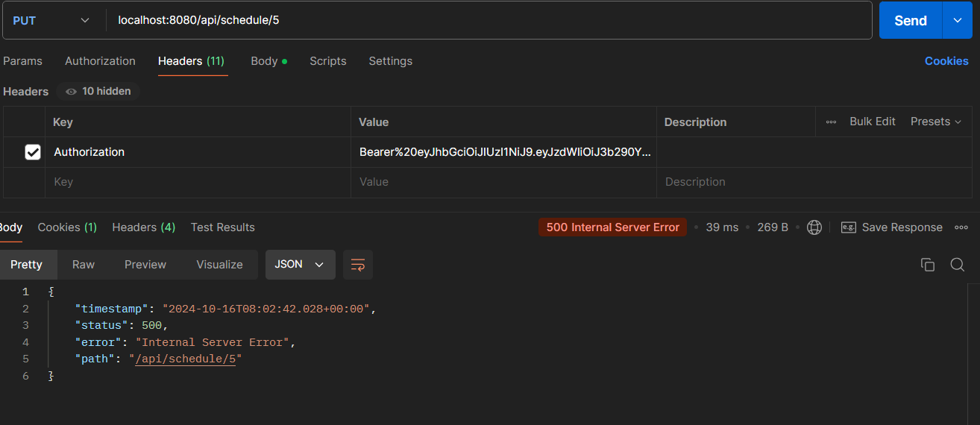Switch to the Params tab
The width and height of the screenshot is (980, 425).
22,61
